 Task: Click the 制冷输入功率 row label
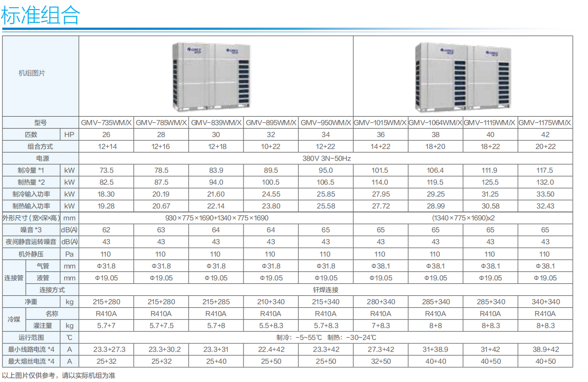point(31,194)
